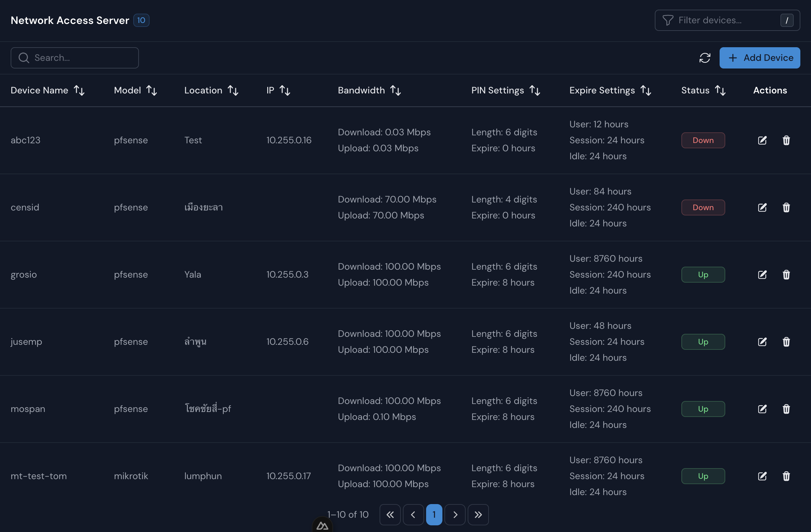Click the refresh devices icon

point(704,58)
